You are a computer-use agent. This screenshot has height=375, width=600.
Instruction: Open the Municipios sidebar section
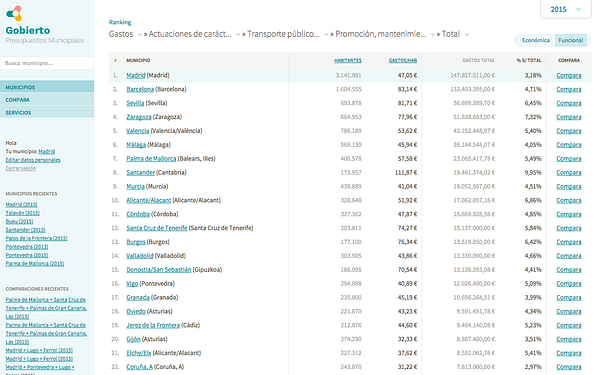click(x=47, y=87)
